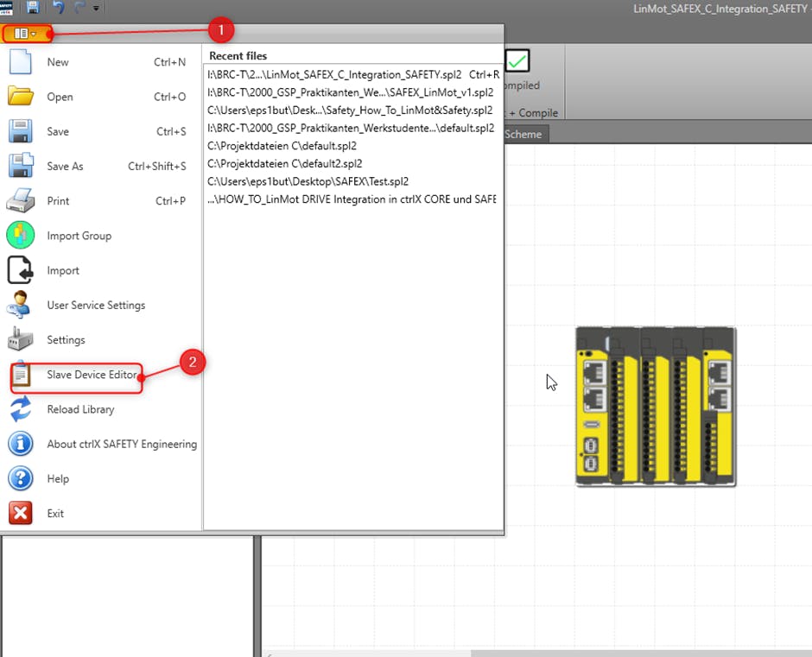
Task: Click the Import Group icon
Action: click(x=20, y=236)
